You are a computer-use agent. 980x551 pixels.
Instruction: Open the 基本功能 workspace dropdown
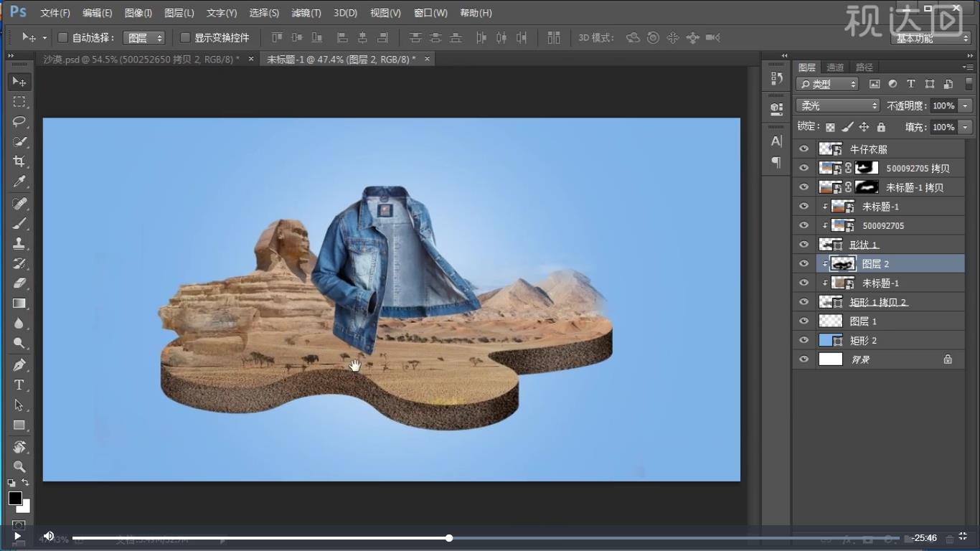coord(931,38)
